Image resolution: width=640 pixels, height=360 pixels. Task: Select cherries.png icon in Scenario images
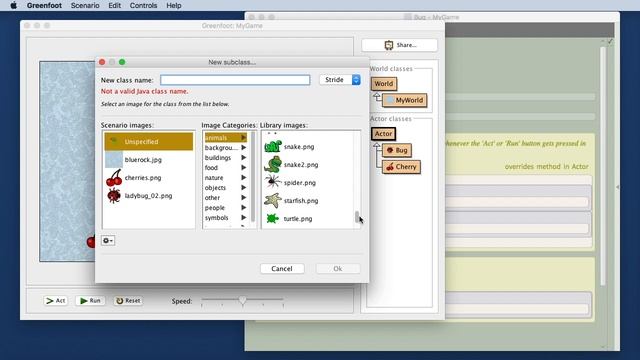pyautogui.click(x=114, y=178)
